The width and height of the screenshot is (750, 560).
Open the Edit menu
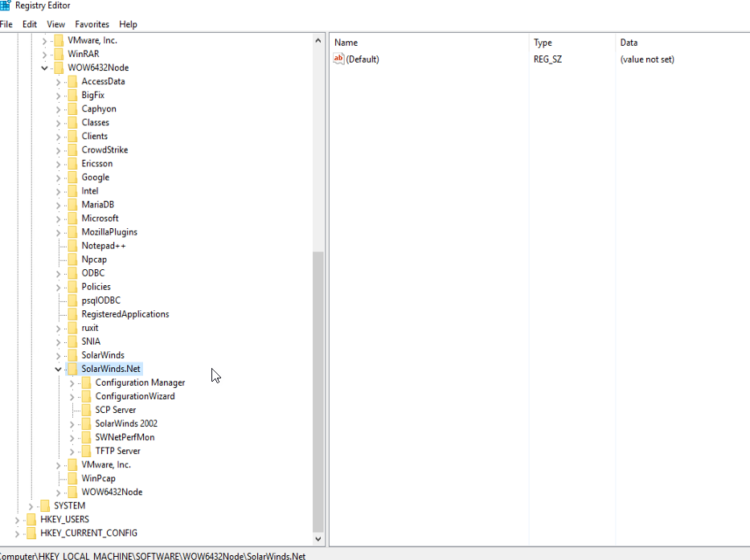[30, 24]
